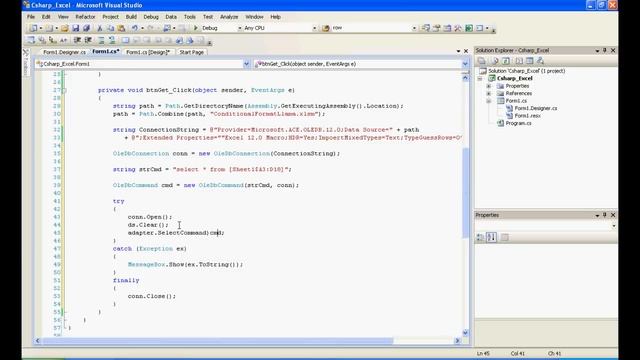Auto-hide pin on Properties panel
Viewport: 640px width, 360px height.
(604, 215)
